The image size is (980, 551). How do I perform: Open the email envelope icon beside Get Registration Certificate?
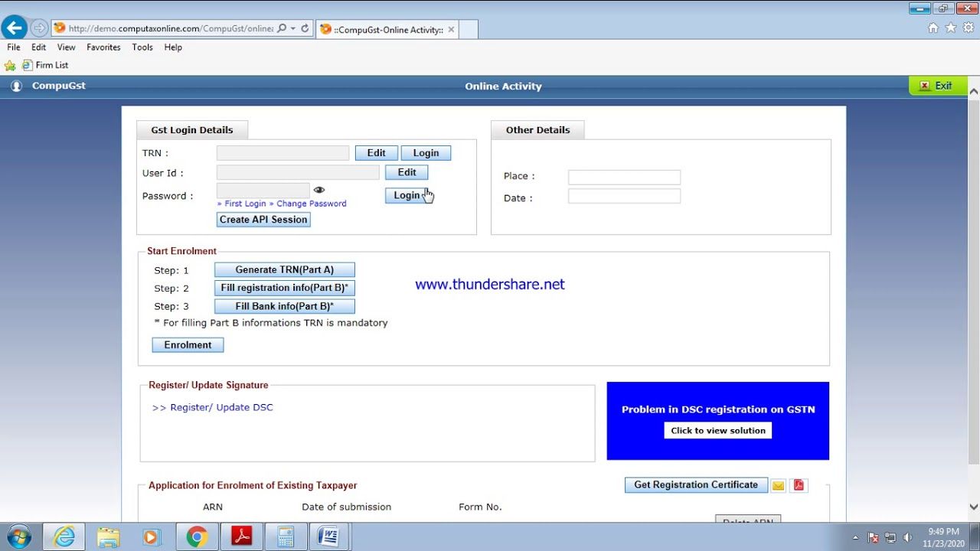tap(779, 484)
